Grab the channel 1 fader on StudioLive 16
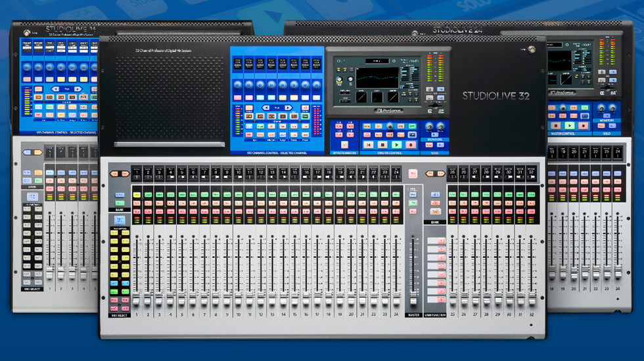The height and width of the screenshot is (361, 644). 50,272
